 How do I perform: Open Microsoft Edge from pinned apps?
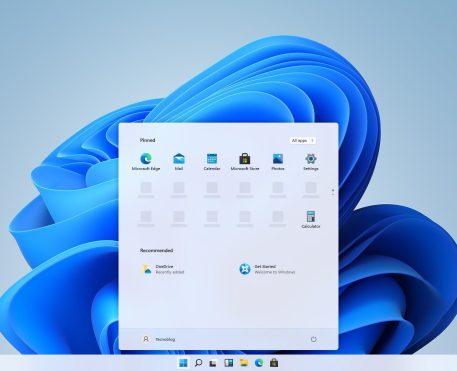click(146, 162)
